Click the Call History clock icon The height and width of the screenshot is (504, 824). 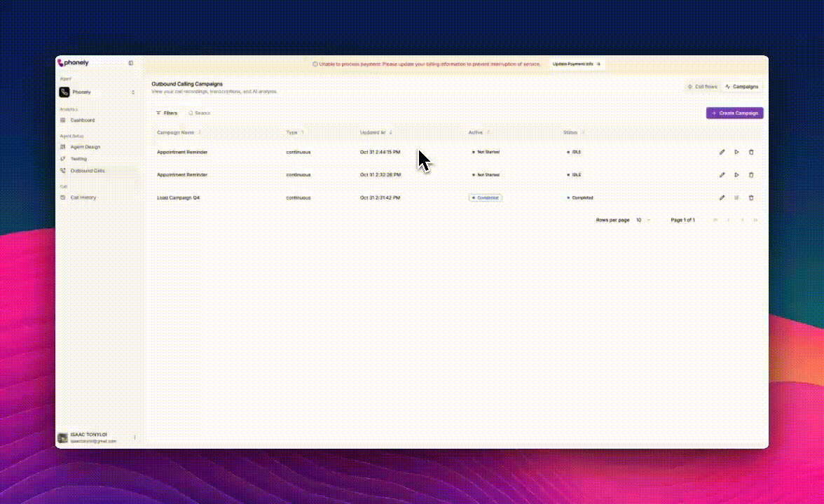63,197
